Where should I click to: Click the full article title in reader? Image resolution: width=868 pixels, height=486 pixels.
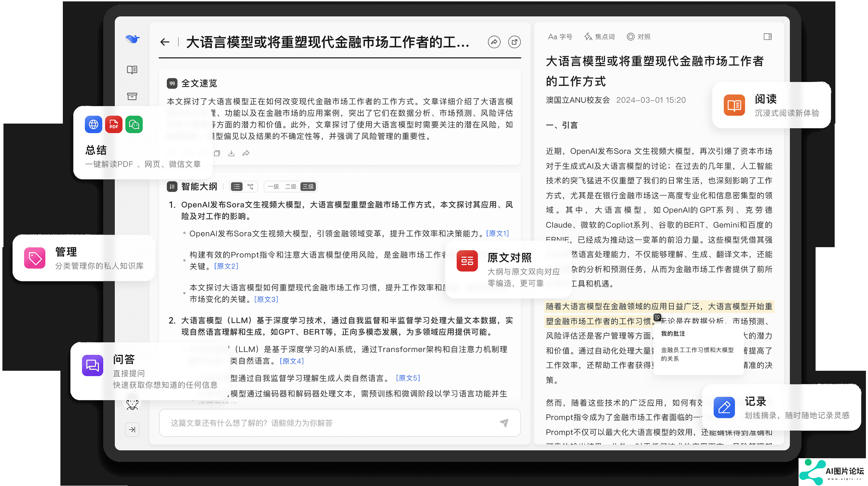(x=654, y=71)
